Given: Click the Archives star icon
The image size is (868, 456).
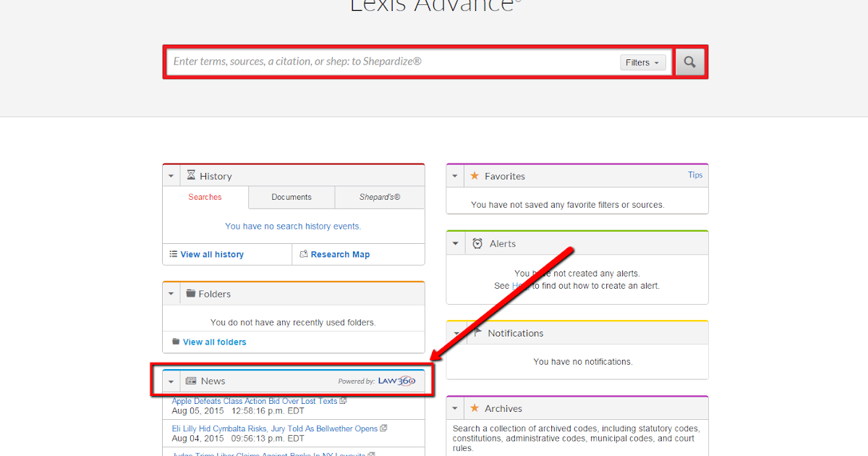Looking at the screenshot, I should (475, 408).
